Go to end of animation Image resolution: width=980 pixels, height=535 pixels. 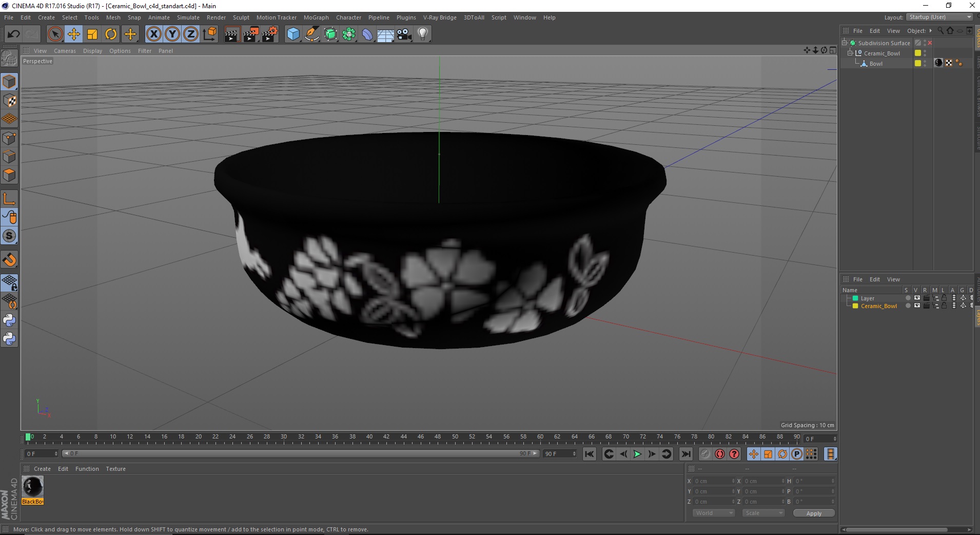[x=685, y=454]
